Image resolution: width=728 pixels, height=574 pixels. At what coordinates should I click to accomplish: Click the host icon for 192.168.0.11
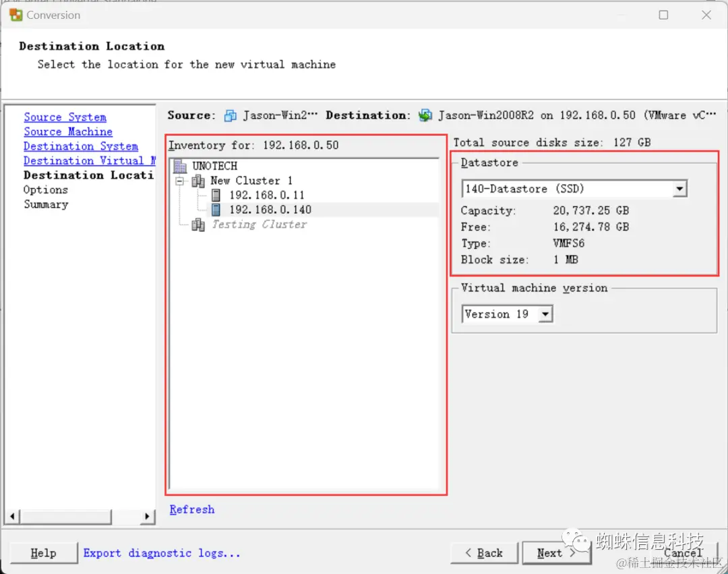(x=216, y=195)
